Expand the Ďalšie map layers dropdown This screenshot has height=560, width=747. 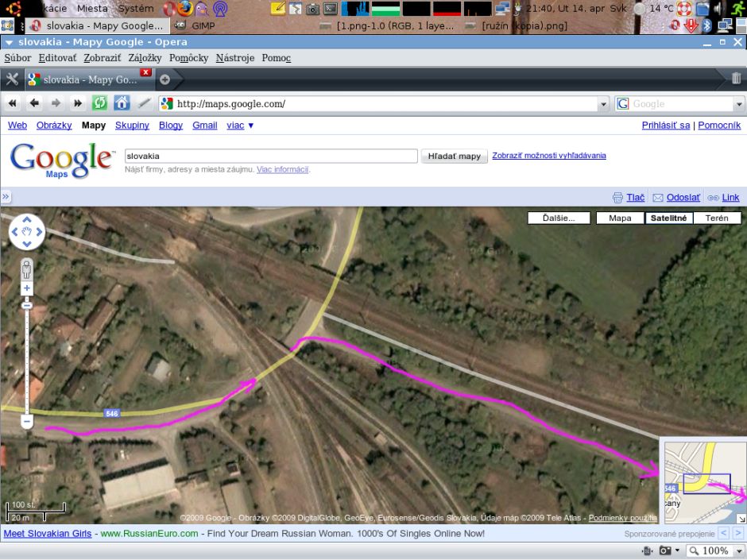pyautogui.click(x=559, y=218)
